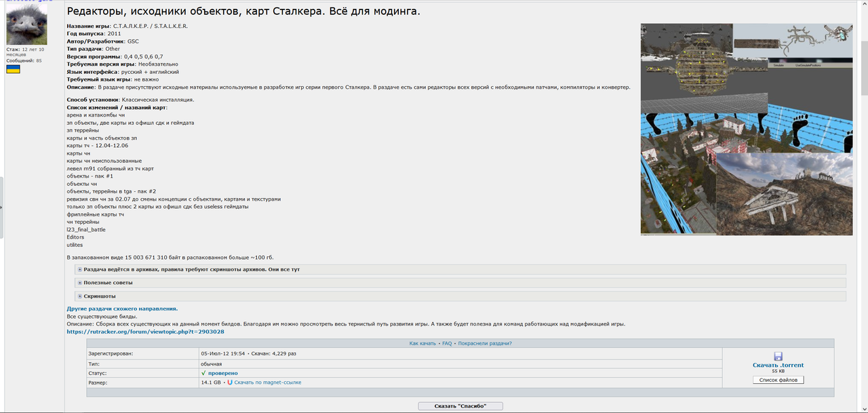Click the magnet icon beside 14.1 GB
The height and width of the screenshot is (413, 868).
tap(230, 382)
